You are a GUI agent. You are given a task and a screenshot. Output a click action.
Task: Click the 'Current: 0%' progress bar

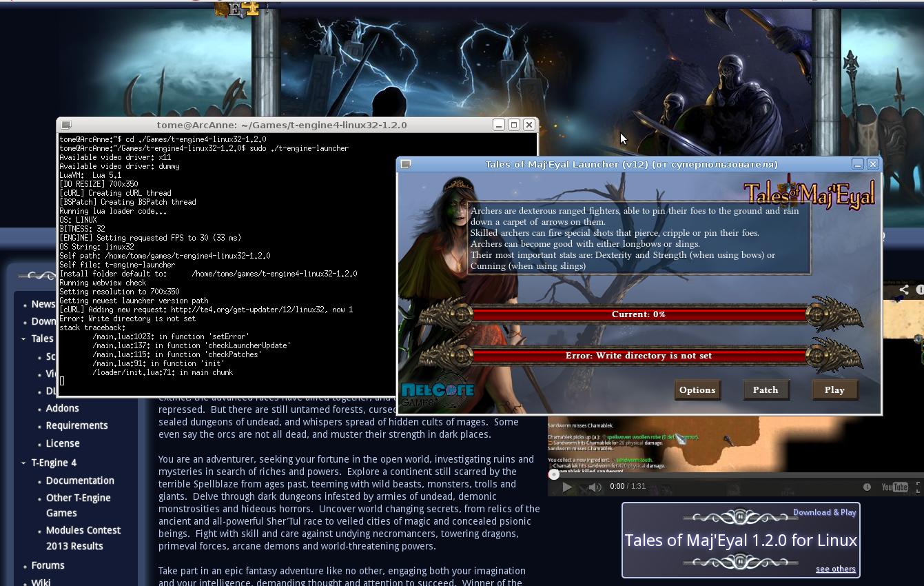click(639, 314)
